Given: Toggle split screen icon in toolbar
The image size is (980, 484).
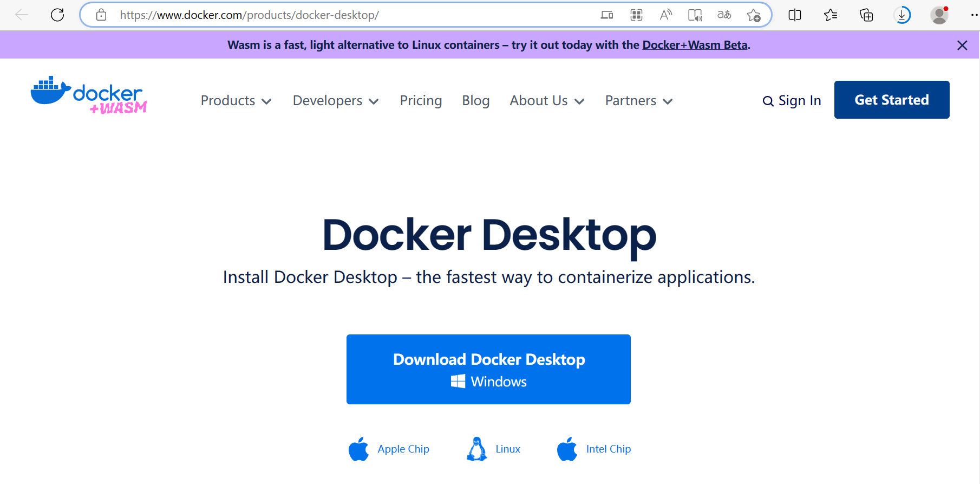Looking at the screenshot, I should [795, 15].
